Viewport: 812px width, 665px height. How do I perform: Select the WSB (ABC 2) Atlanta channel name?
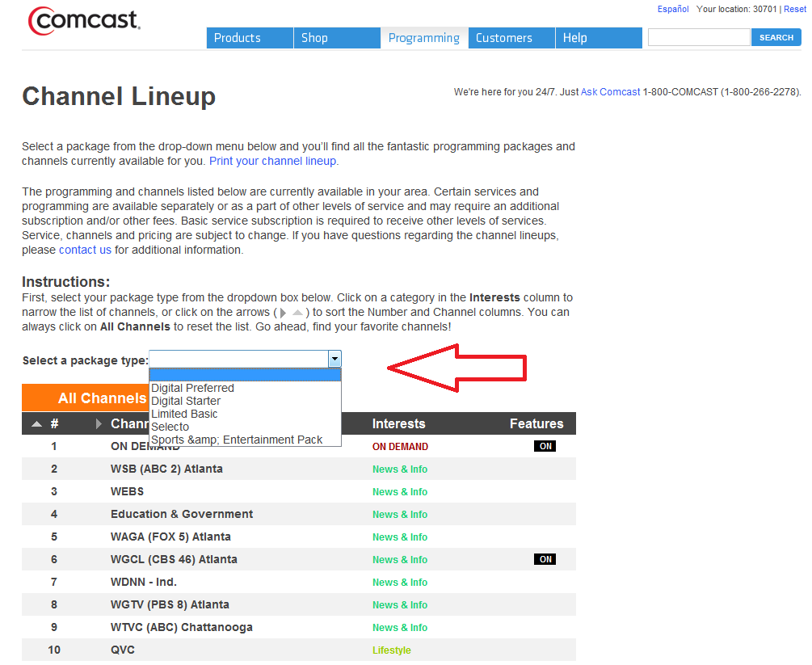pos(166,469)
